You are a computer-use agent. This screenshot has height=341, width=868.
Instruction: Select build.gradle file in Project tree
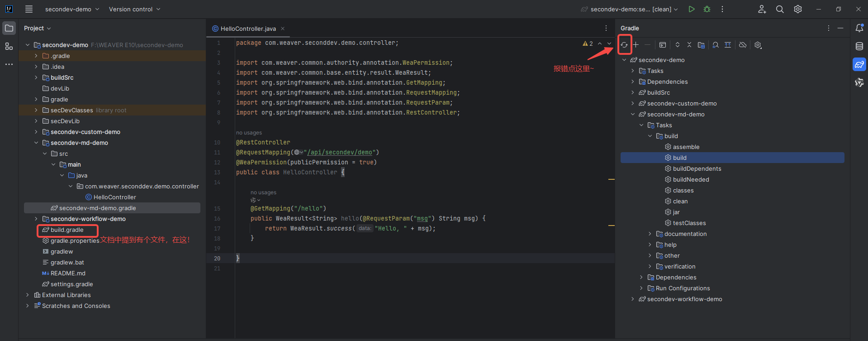(67, 230)
